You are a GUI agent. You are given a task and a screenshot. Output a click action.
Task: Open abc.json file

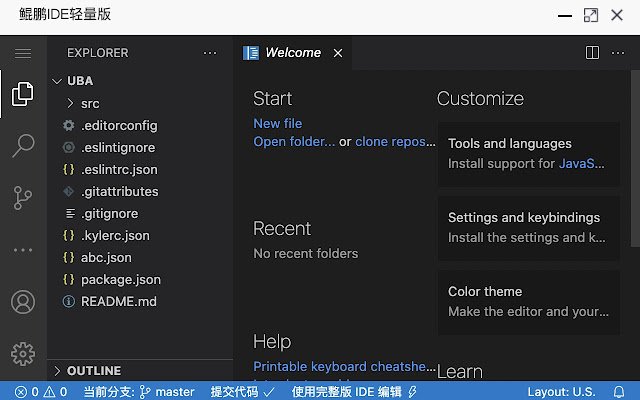pos(140,258)
